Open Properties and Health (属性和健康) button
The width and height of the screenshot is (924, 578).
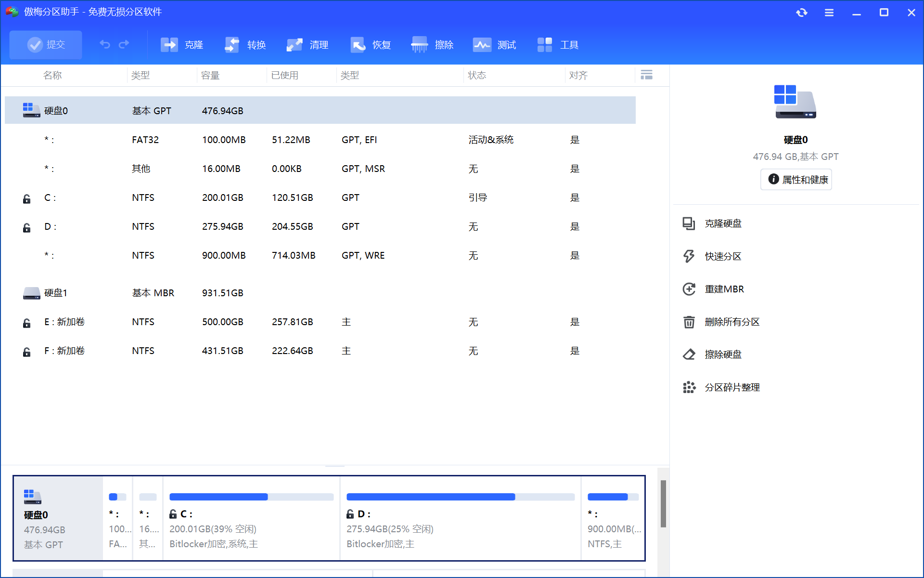(796, 180)
